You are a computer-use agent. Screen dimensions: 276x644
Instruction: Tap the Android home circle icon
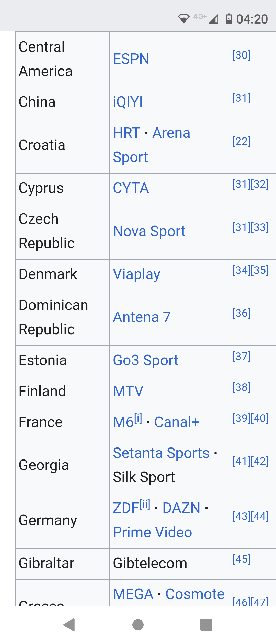138,625
